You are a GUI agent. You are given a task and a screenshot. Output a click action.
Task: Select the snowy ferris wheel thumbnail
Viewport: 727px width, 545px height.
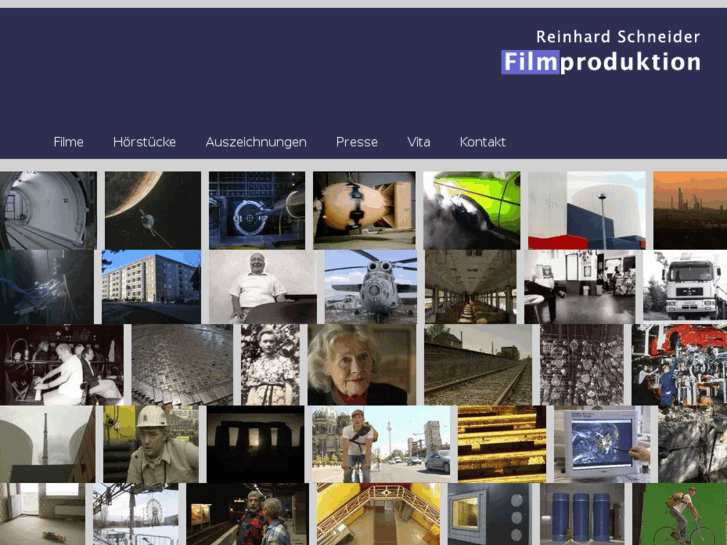pos(136,514)
